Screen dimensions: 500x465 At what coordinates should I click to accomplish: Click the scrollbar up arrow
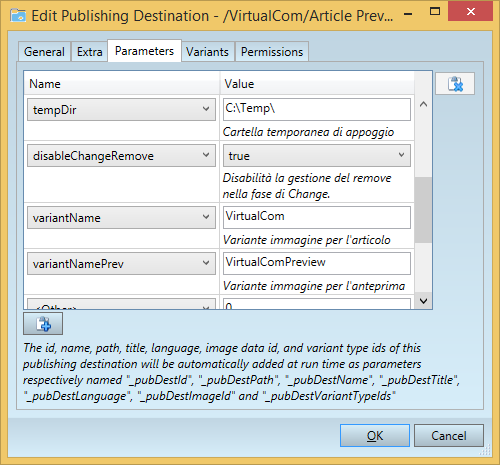pos(423,104)
